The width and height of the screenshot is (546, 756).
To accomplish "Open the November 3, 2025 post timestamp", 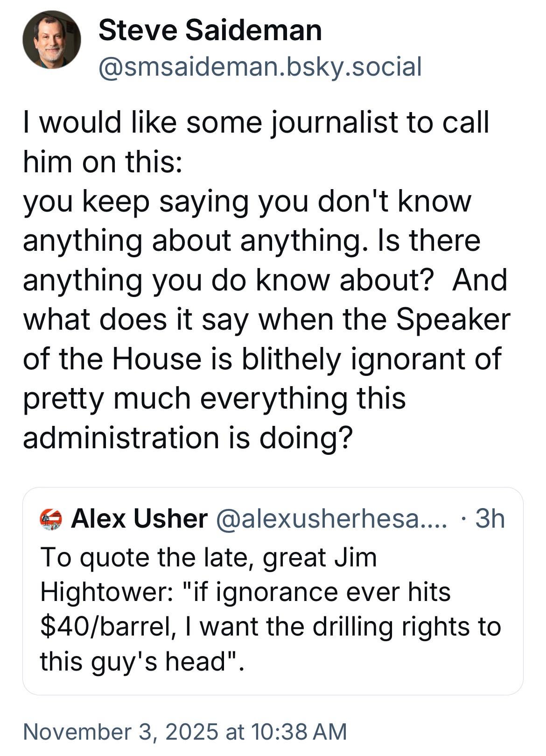I will coord(185,731).
